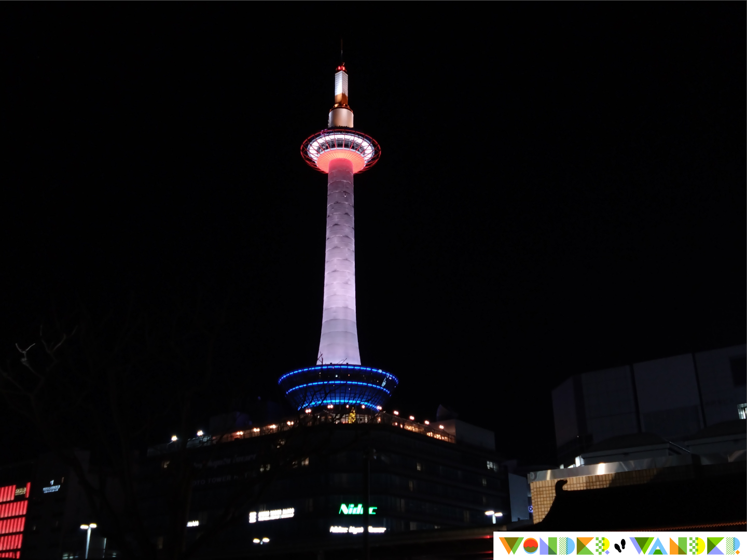Click the green Nidec neon sign
The image size is (747, 560).
click(357, 510)
